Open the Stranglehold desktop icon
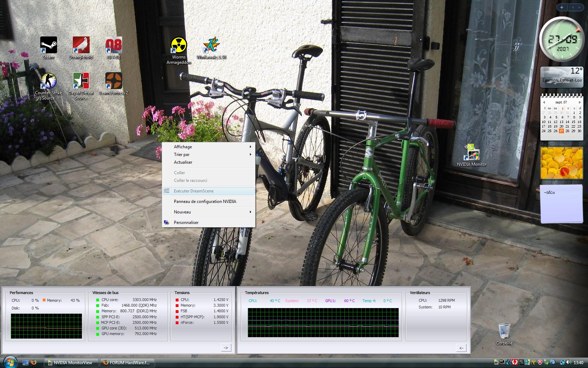The width and height of the screenshot is (588, 368). 81,46
